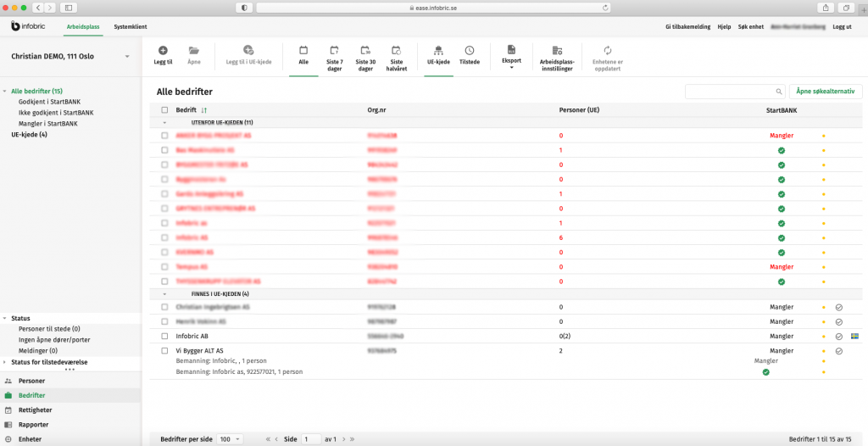Click Safari back navigation arrow
868x446 pixels.
[38, 8]
